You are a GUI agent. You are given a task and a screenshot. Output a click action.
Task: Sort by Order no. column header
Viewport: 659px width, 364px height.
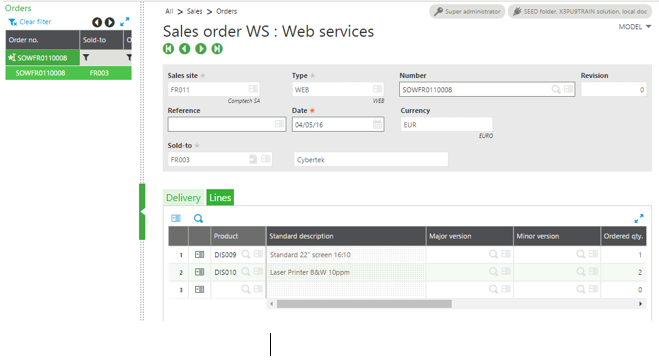click(x=42, y=40)
